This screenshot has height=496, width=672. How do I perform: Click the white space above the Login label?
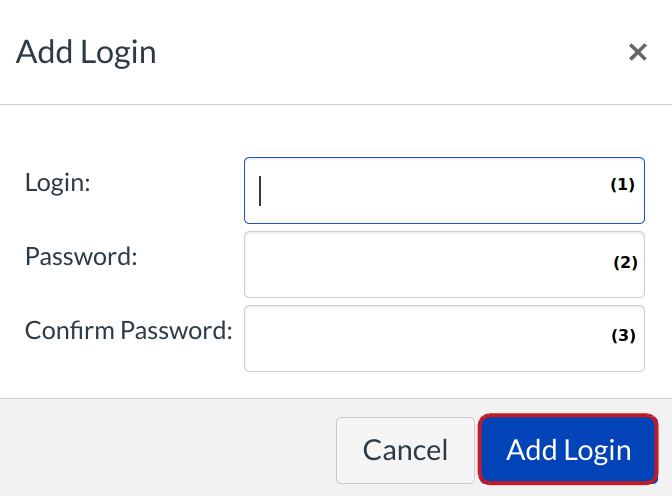[100, 135]
